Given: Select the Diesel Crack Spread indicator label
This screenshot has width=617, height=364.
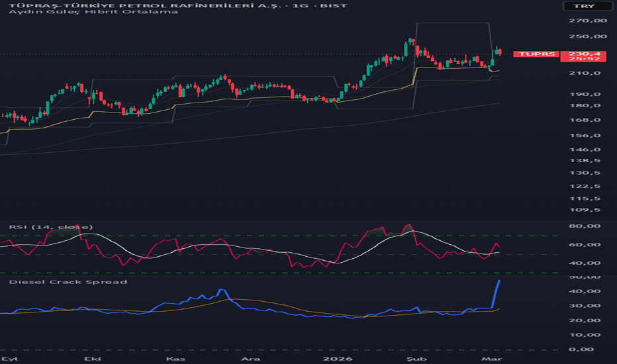Looking at the screenshot, I should click(x=68, y=282).
